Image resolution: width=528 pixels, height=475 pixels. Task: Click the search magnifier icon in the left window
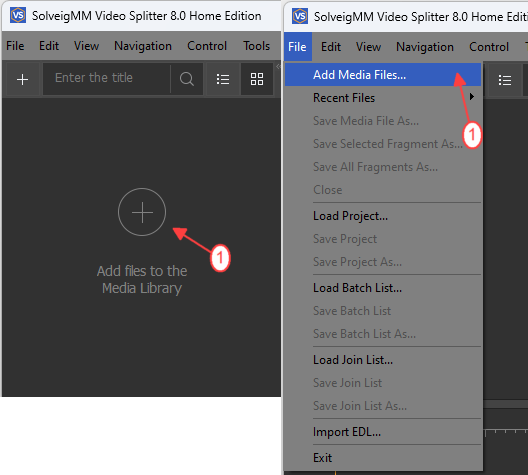tap(187, 79)
